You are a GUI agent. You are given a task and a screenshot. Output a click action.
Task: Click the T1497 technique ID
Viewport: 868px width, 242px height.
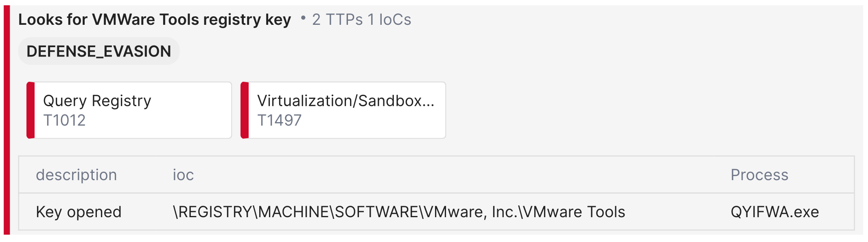pos(279,120)
